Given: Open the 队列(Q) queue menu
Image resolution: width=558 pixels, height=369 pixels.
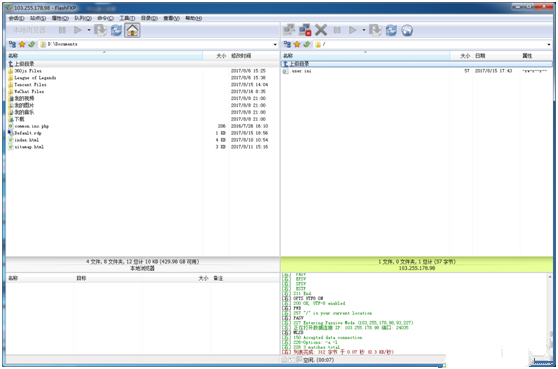Looking at the screenshot, I should click(83, 18).
